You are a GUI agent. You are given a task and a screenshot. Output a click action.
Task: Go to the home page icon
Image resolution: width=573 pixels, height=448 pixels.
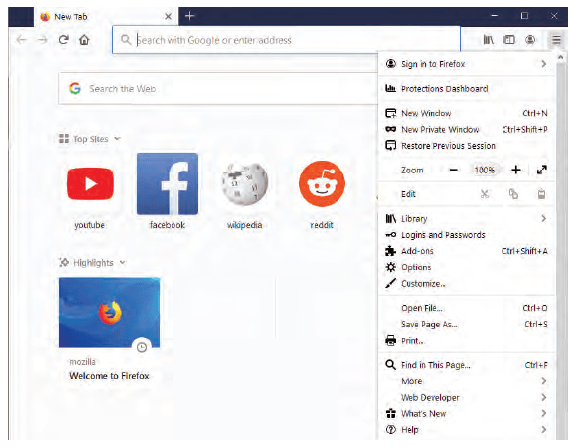click(84, 39)
